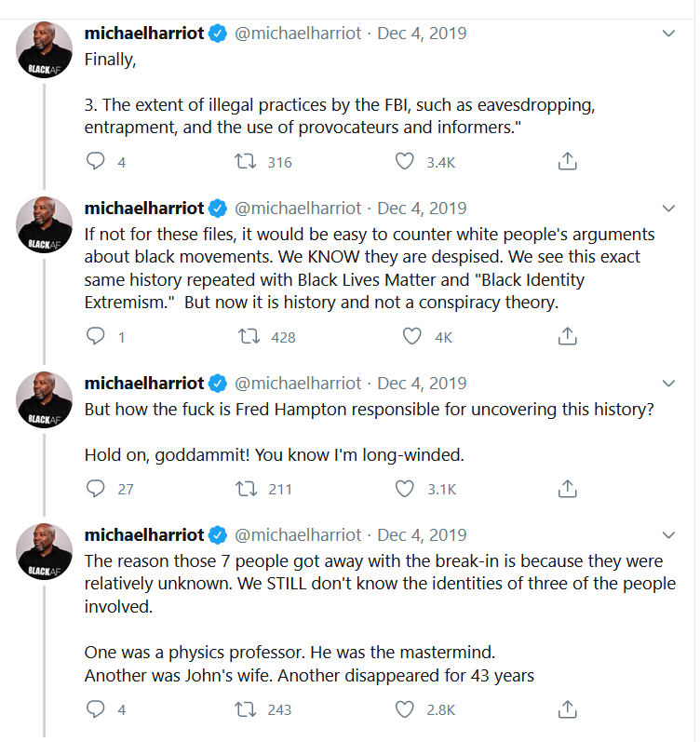Open michaelharriot profile name on first tweet

point(143,34)
